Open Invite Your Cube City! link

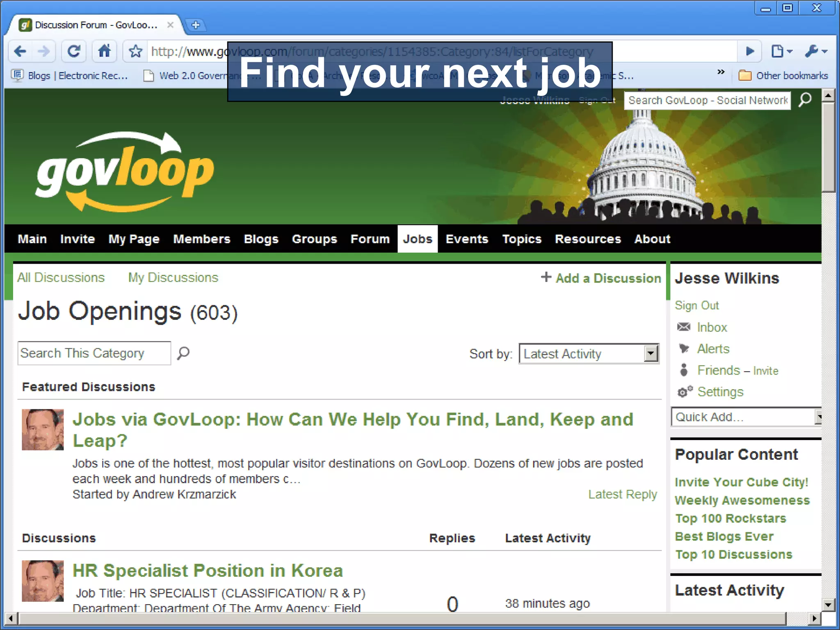pyautogui.click(x=742, y=482)
